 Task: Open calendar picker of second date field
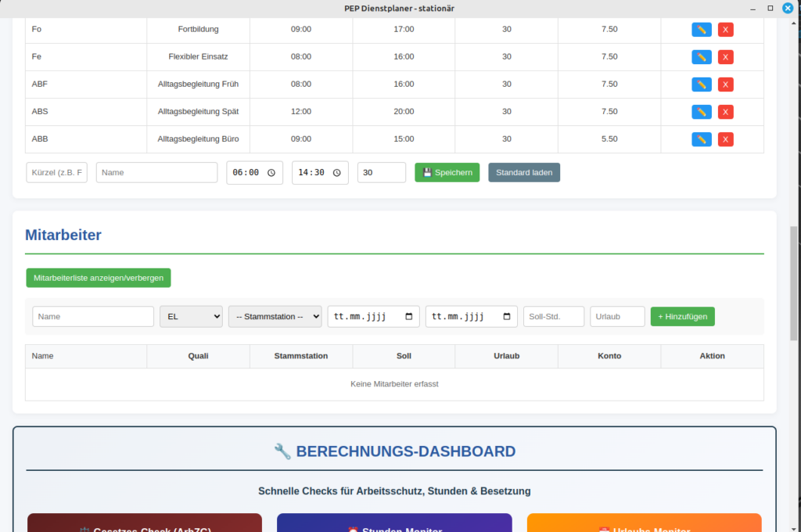[x=507, y=317]
